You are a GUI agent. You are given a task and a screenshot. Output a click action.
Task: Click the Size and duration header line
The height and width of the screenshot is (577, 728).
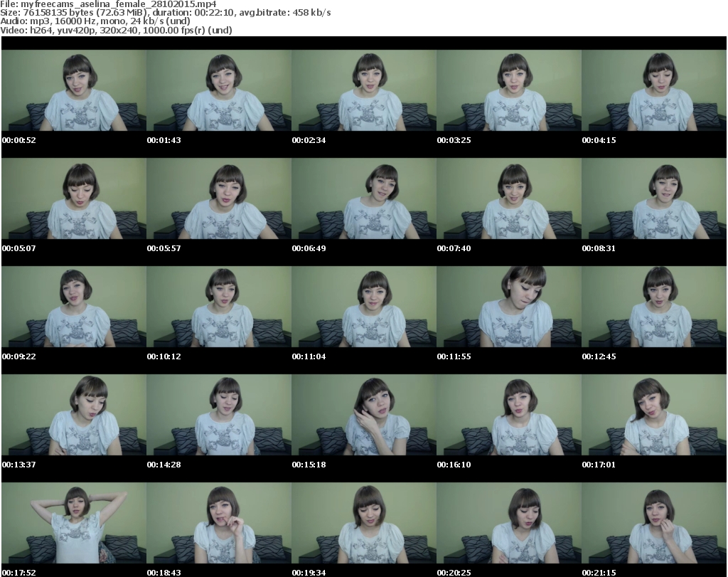pos(165,13)
